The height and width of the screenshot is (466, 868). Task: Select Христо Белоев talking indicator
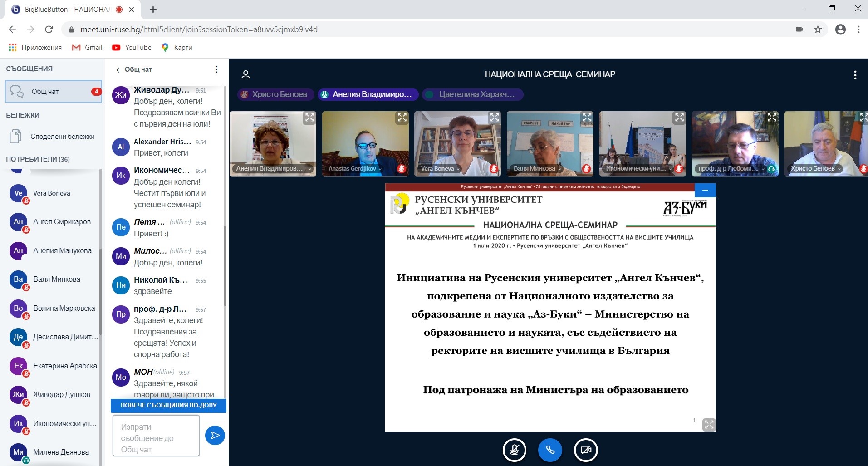275,94
